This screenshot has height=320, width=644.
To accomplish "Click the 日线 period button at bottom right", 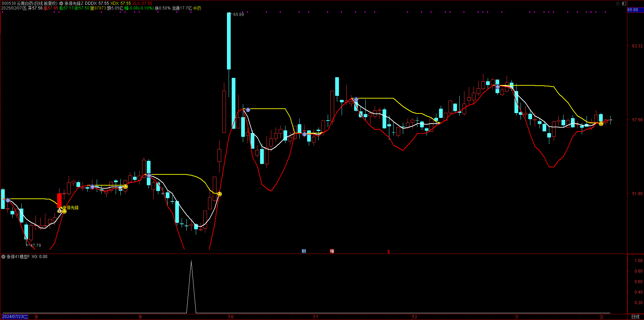I will click(x=635, y=317).
